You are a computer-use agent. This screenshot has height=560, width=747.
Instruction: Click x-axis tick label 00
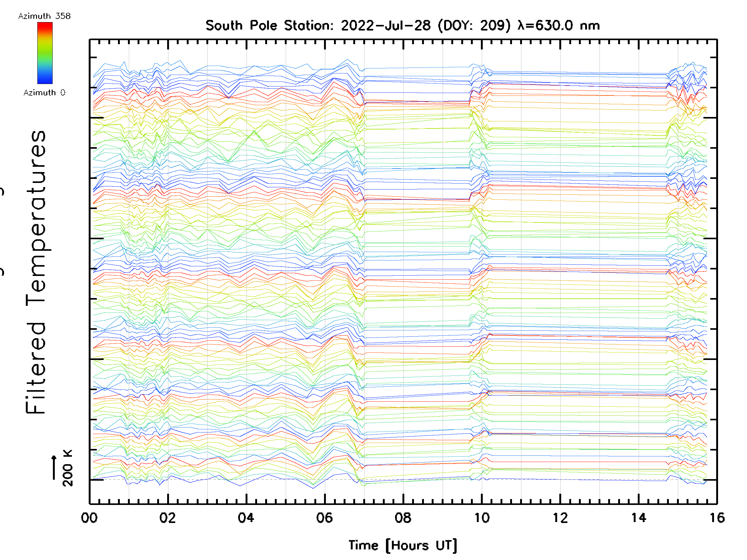(x=89, y=518)
